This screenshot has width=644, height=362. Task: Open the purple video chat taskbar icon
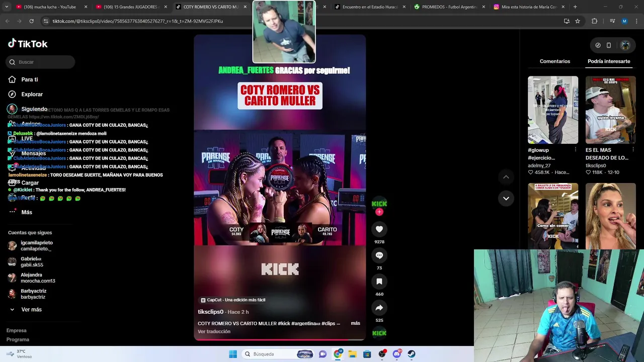(323, 354)
